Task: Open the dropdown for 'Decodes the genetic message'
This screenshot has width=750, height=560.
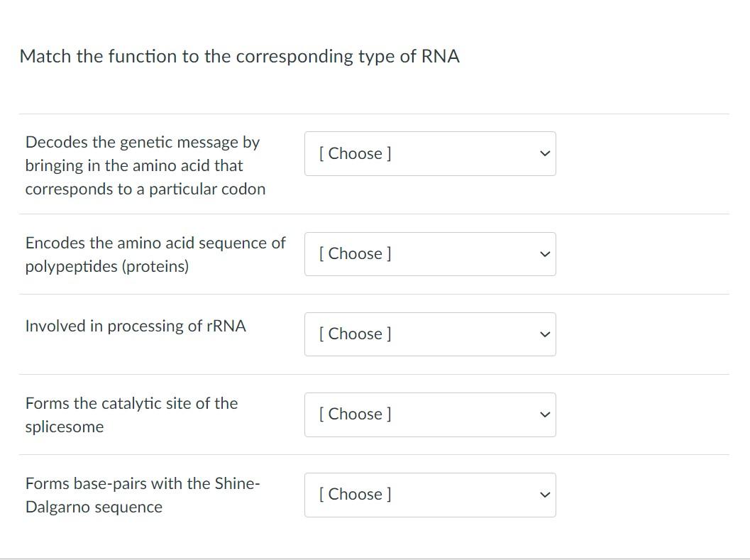Action: point(429,153)
